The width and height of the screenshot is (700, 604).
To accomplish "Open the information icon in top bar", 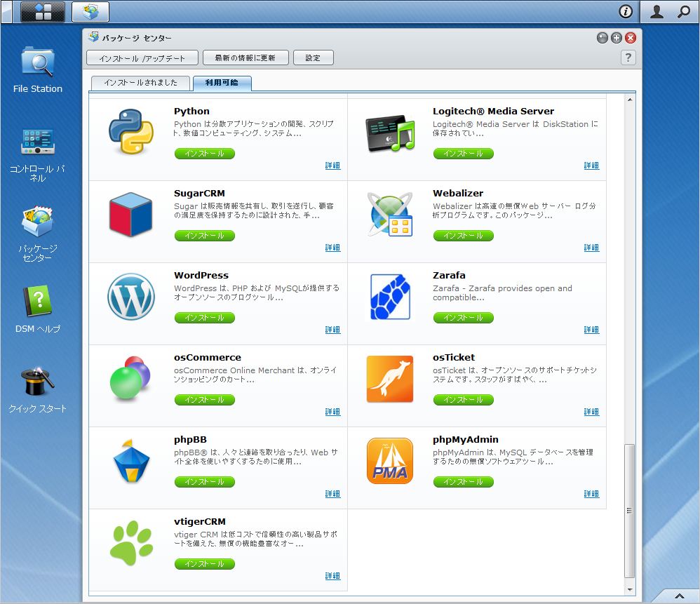I will click(x=626, y=12).
